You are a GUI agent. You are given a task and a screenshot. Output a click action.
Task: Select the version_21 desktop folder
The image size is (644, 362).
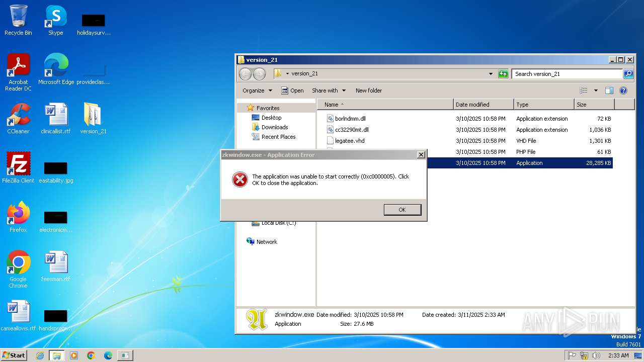[93, 119]
